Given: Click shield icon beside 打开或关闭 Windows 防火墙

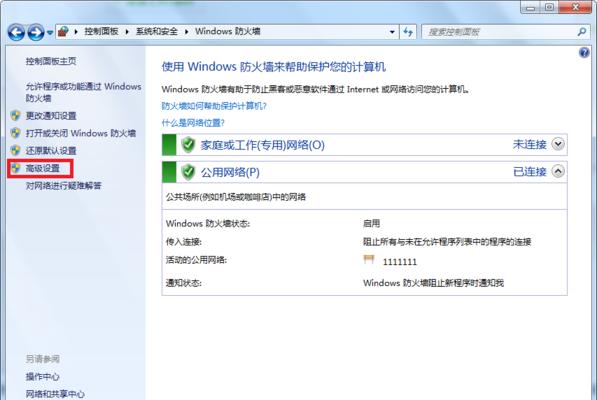Looking at the screenshot, I should click(x=16, y=133).
